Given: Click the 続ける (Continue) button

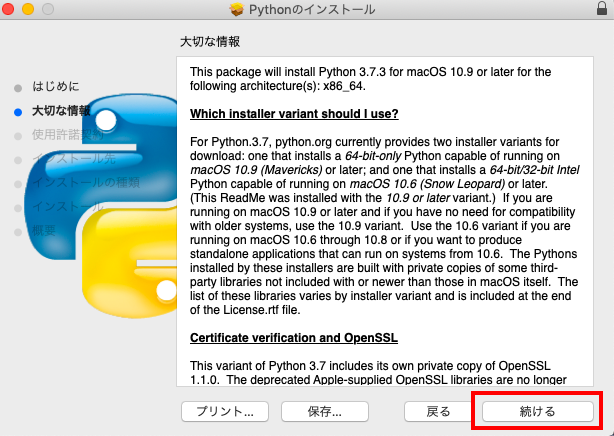Looking at the screenshot, I should coord(538,411).
